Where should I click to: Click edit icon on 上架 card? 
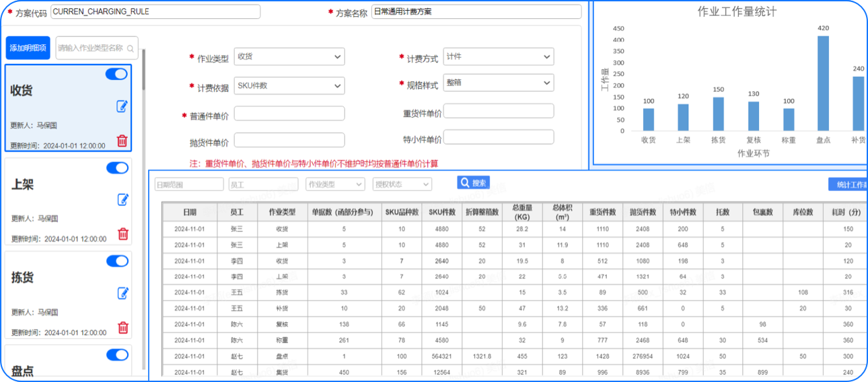(x=122, y=200)
